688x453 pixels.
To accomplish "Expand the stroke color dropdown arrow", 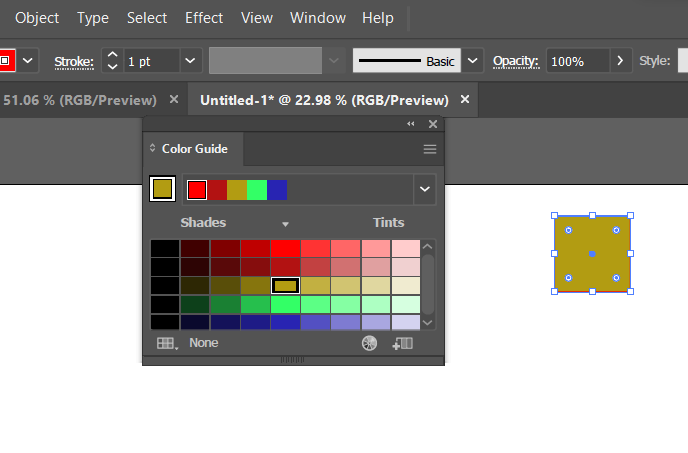I will pos(28,61).
